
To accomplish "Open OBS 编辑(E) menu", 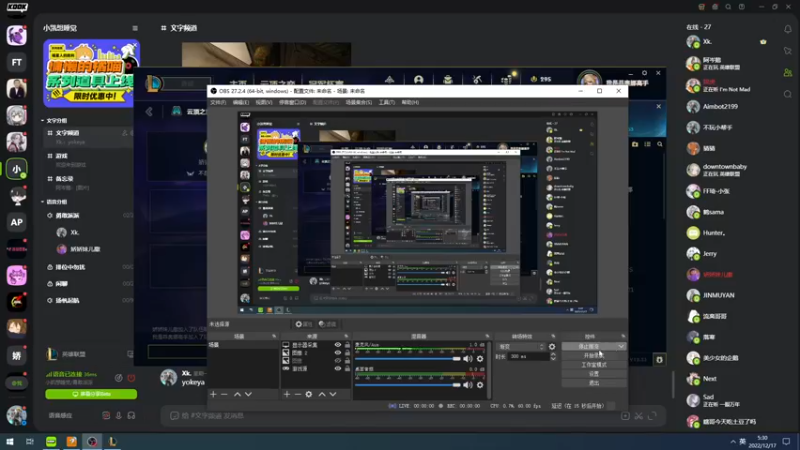I will [x=241, y=103].
